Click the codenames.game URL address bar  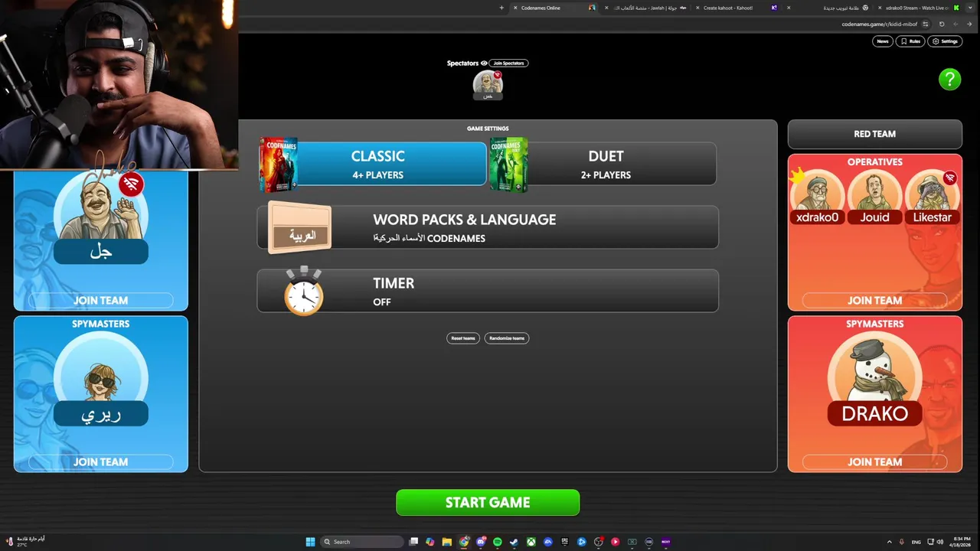879,24
